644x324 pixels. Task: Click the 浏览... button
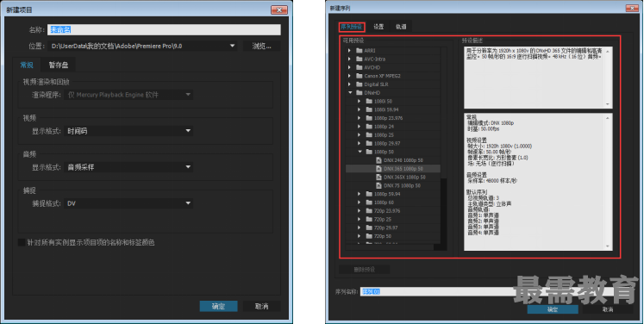261,46
